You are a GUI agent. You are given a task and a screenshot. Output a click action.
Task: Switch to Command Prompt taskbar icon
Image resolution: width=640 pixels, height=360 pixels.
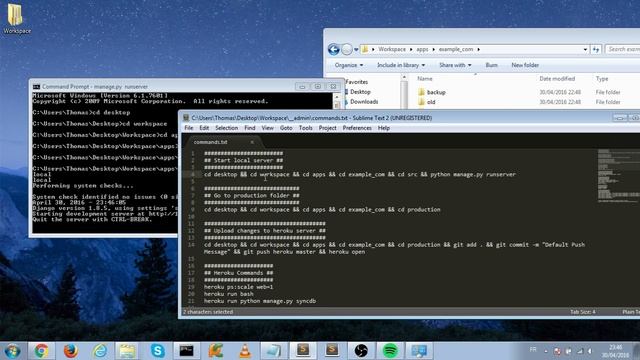pos(187,351)
